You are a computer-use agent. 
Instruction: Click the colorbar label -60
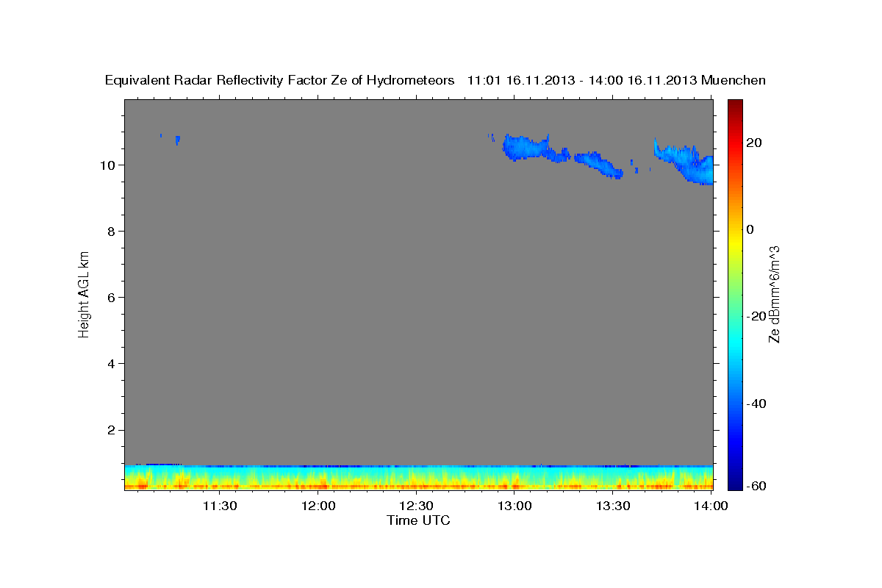coord(756,486)
